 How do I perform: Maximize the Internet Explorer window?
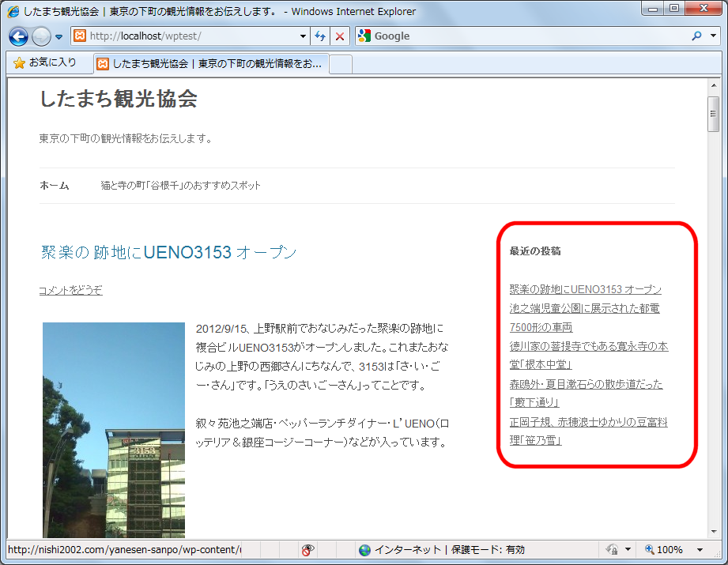click(674, 9)
